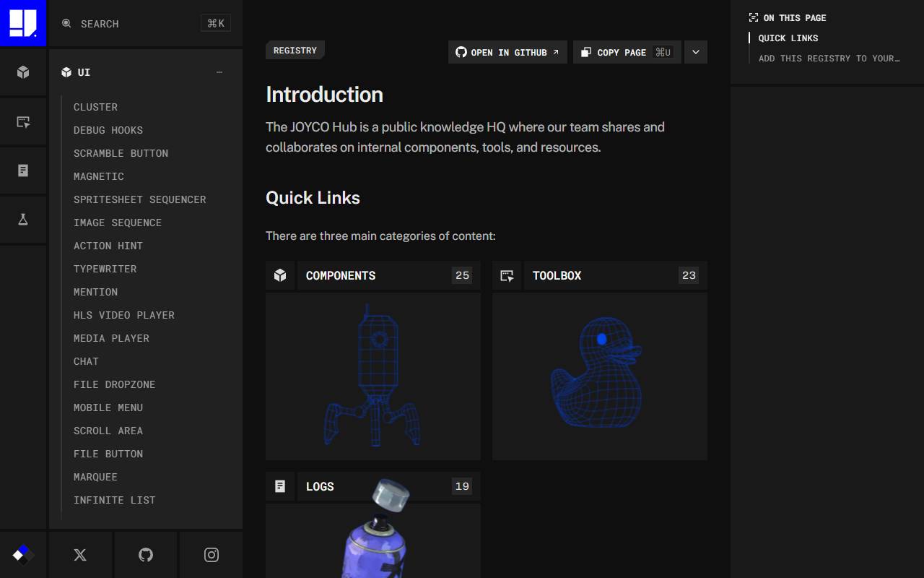Open the logs document icon in sidebar
The width and height of the screenshot is (924, 578).
click(23, 171)
